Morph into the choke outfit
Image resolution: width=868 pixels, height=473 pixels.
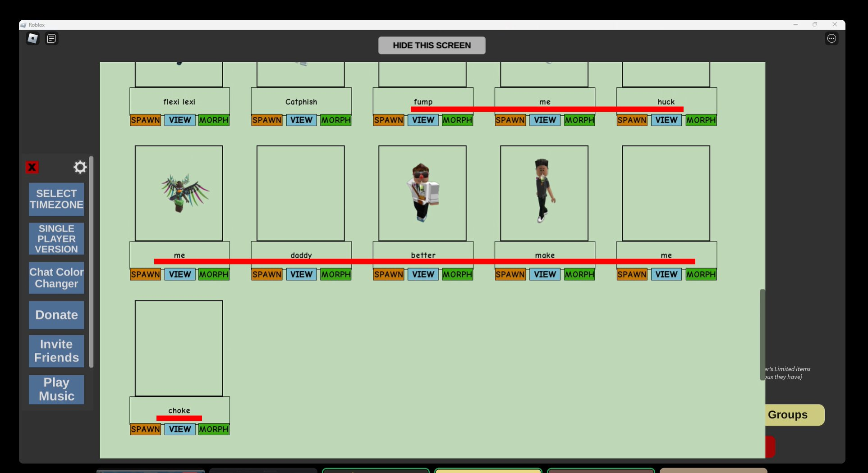pyautogui.click(x=214, y=429)
